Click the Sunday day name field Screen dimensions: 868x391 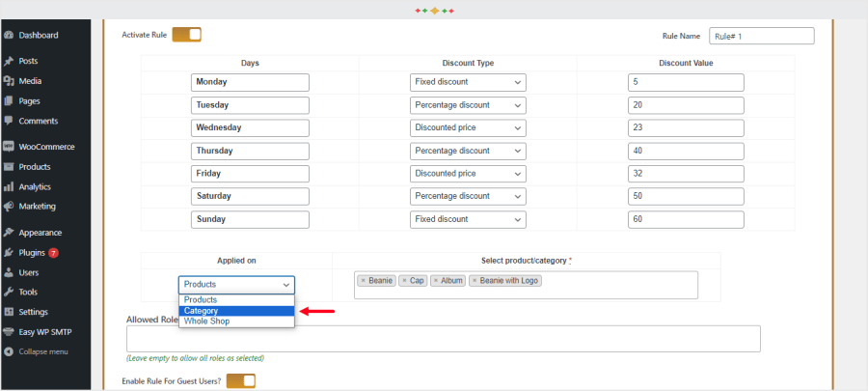click(x=250, y=219)
